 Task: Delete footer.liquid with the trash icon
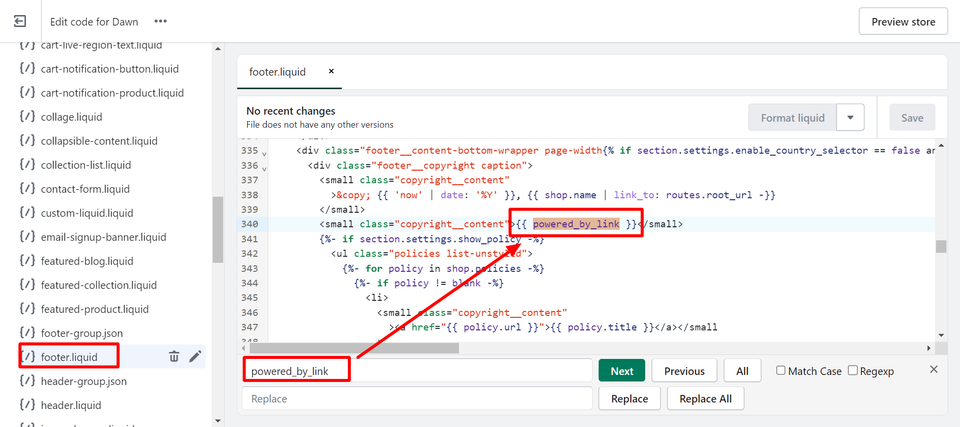[x=174, y=357]
